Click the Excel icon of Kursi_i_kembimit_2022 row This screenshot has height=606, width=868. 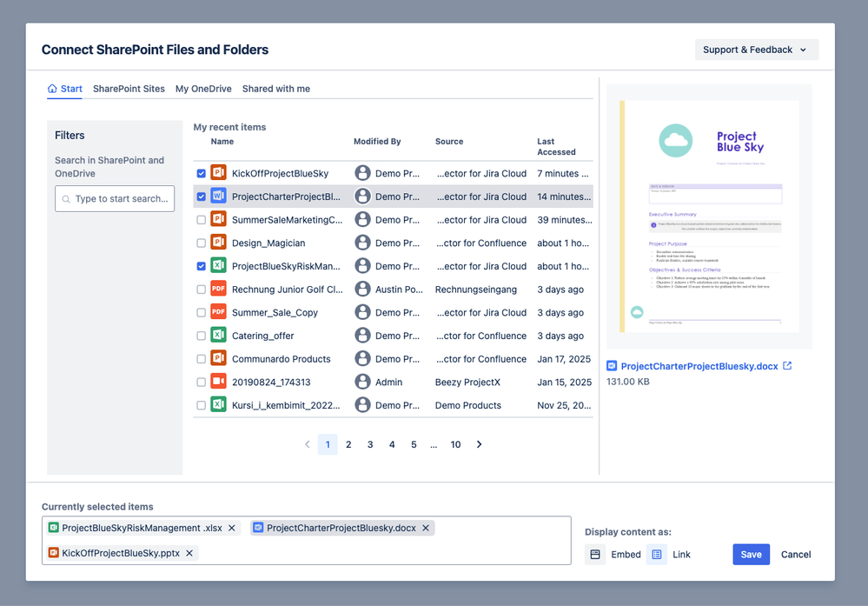218,405
